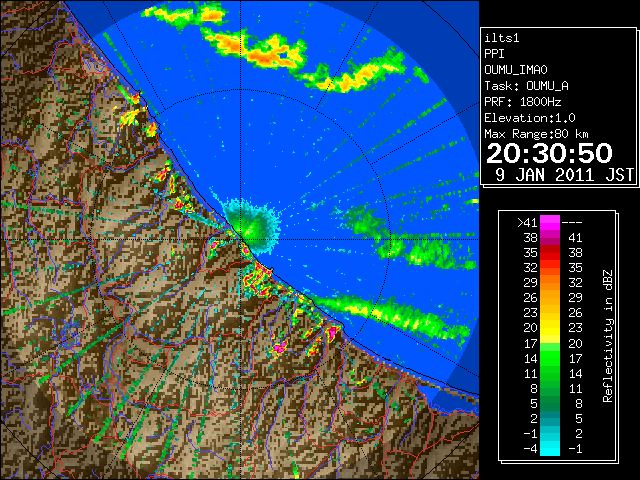Pick the magenta swatch beside >41
640x480 pixels.
(x=550, y=223)
